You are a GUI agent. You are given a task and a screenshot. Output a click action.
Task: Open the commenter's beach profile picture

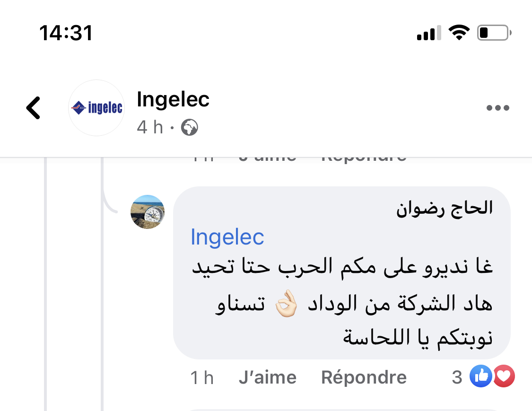148,211
